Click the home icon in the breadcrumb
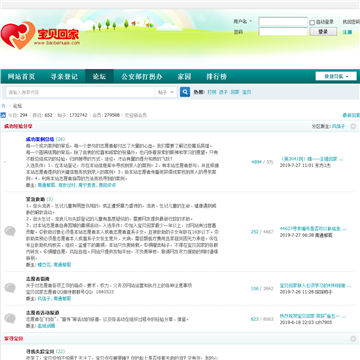 pos(3,106)
